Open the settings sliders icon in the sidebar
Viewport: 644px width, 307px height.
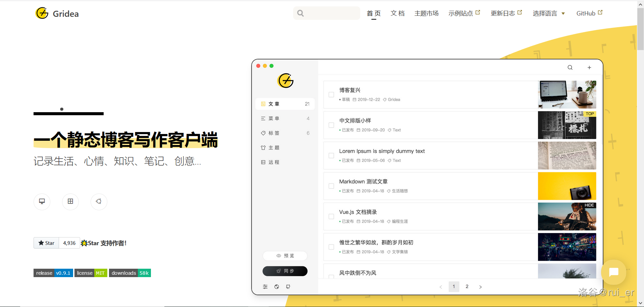265,287
